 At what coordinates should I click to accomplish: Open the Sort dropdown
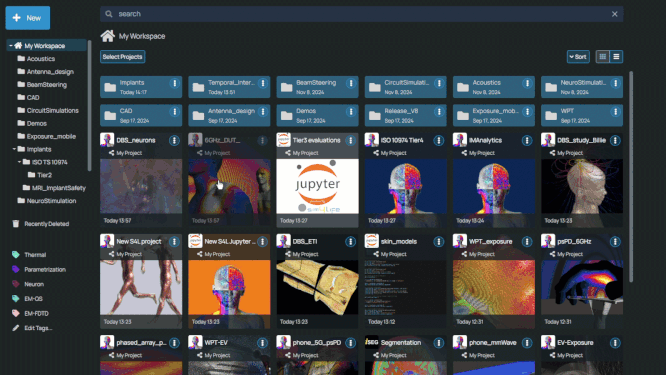(578, 56)
